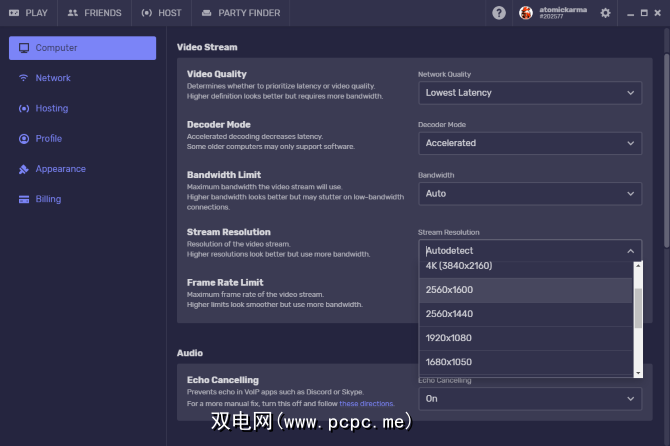
Task: Click the Frame Rate Limit setting title
Action: point(225,282)
